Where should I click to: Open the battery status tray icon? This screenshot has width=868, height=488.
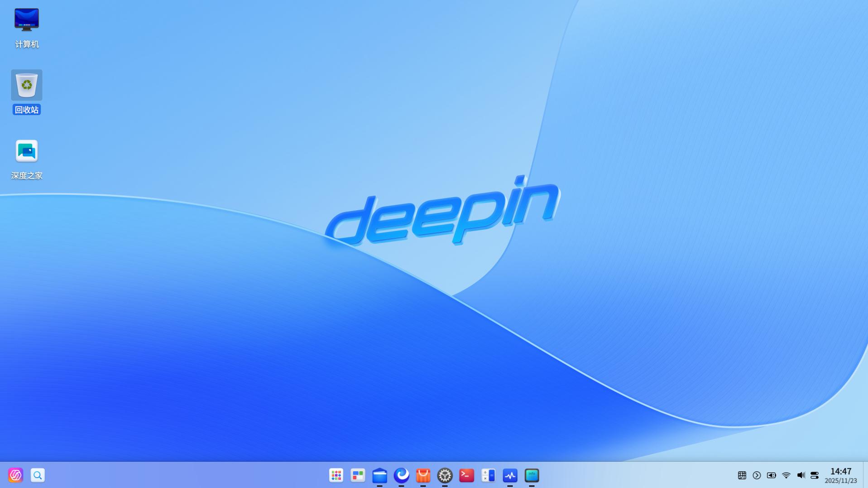771,475
